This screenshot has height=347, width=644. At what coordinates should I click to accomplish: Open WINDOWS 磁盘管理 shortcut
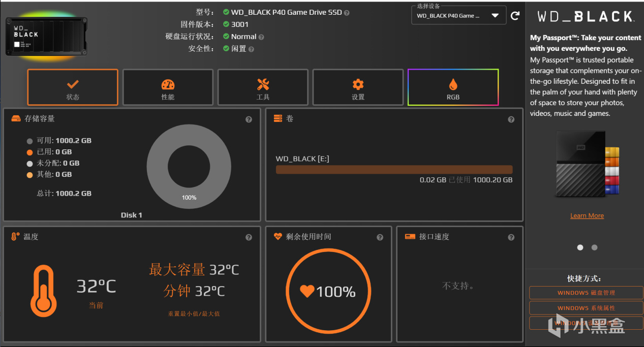586,293
